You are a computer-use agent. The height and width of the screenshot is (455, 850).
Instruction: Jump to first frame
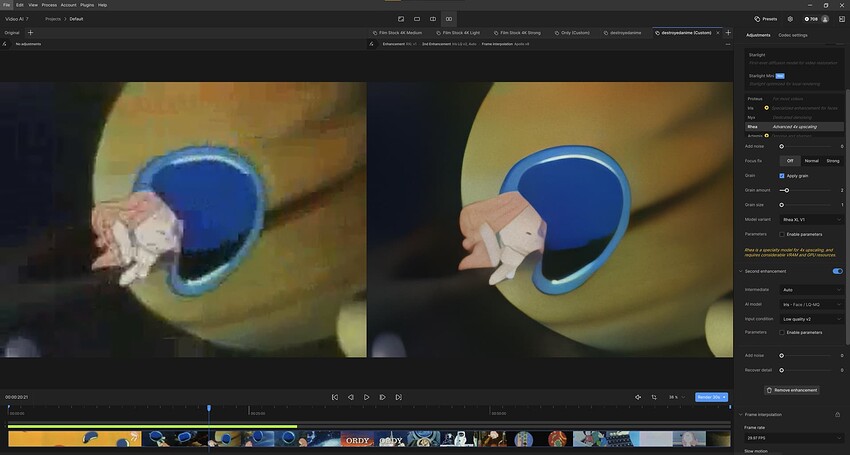(x=335, y=397)
